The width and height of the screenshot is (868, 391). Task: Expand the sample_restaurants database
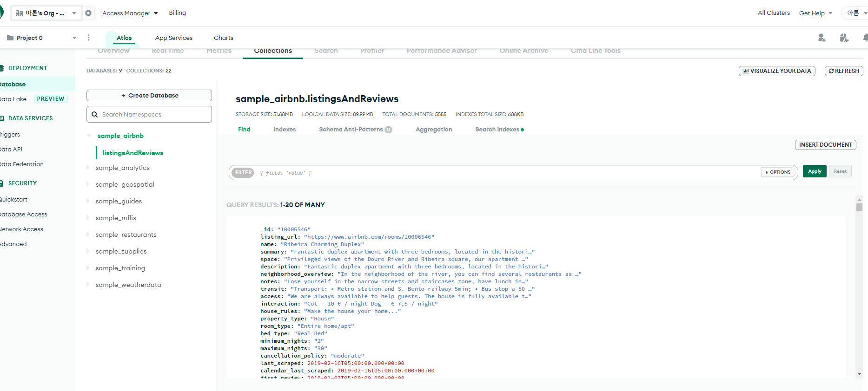pos(88,235)
